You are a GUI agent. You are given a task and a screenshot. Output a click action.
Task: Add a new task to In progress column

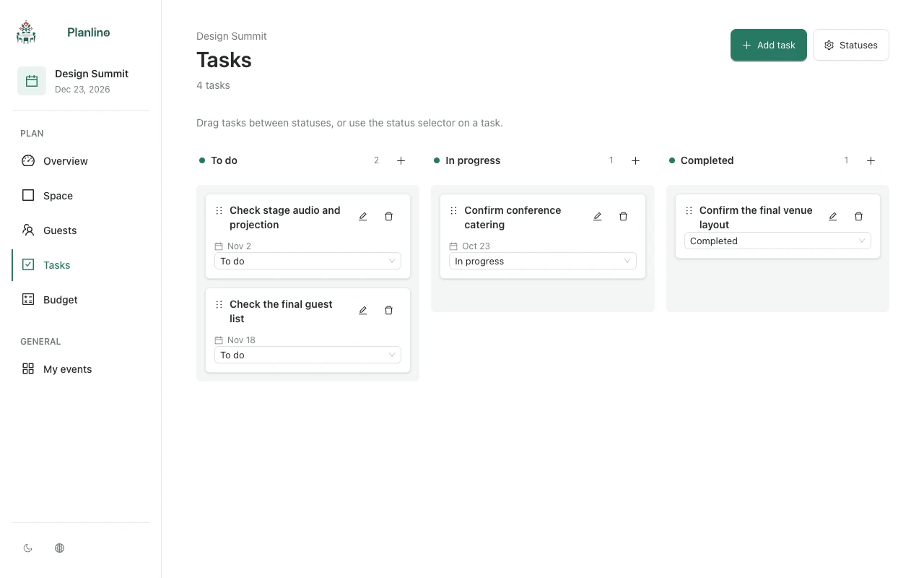tap(636, 160)
